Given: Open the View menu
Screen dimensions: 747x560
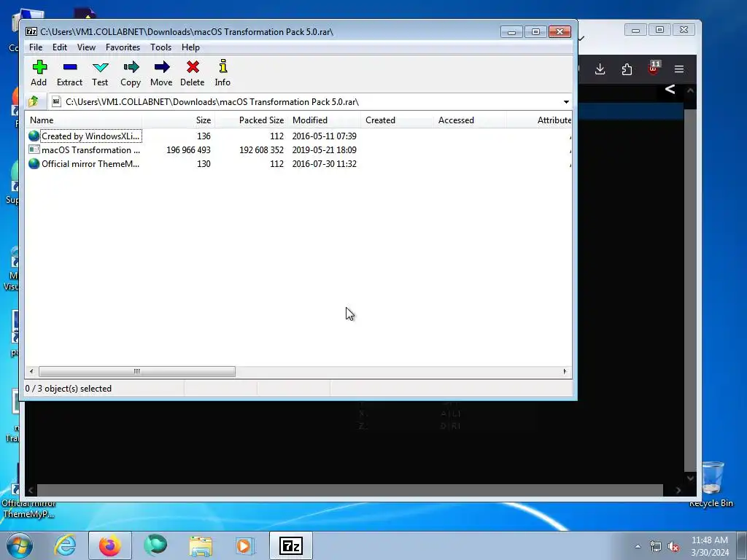Looking at the screenshot, I should point(86,47).
